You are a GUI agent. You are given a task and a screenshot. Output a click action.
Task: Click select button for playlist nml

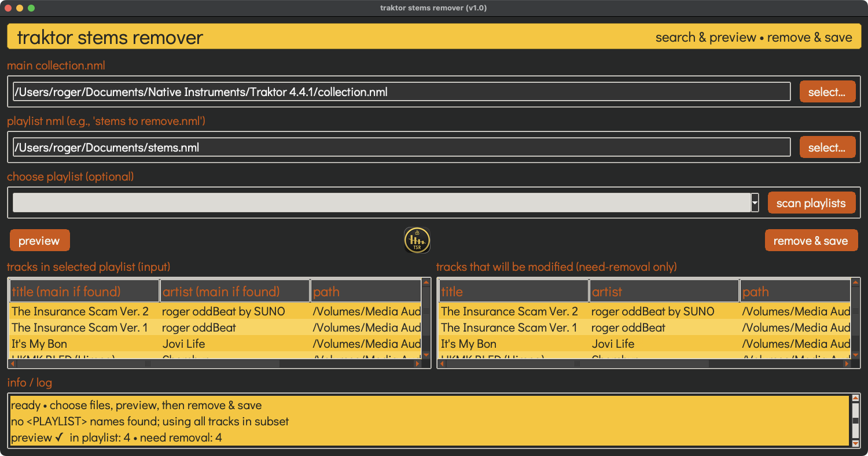827,148
